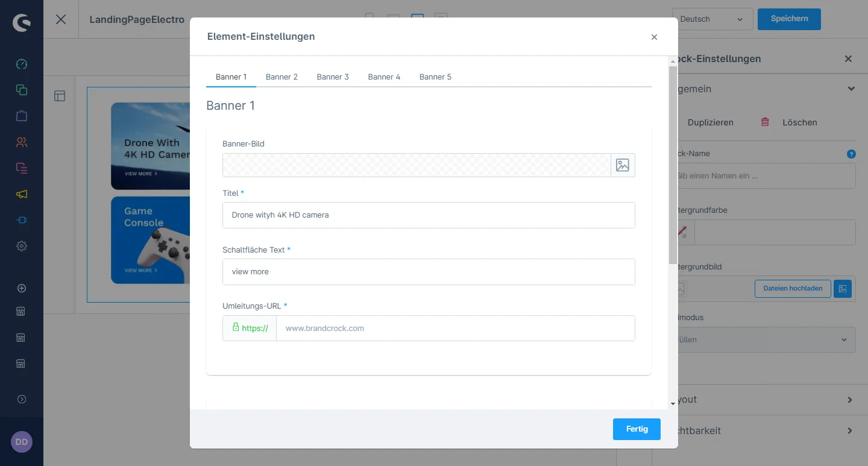
Task: Click into the Titel input field
Action: (429, 215)
